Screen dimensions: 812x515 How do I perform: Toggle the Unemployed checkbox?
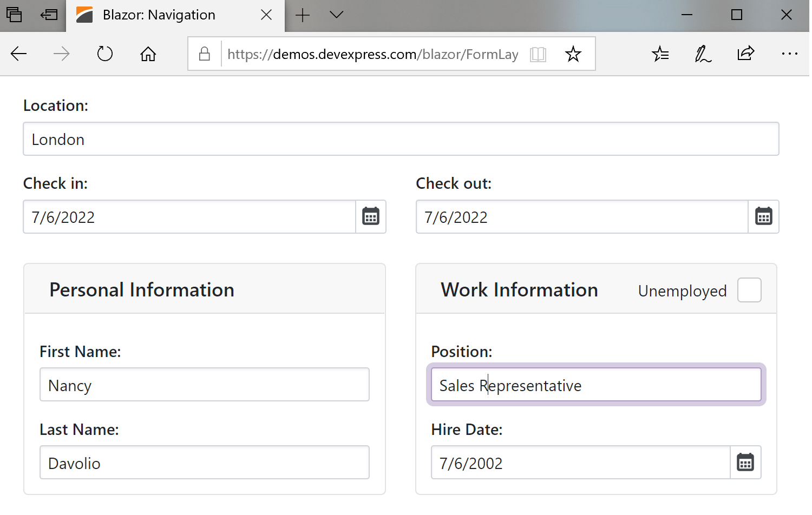pyautogui.click(x=749, y=290)
